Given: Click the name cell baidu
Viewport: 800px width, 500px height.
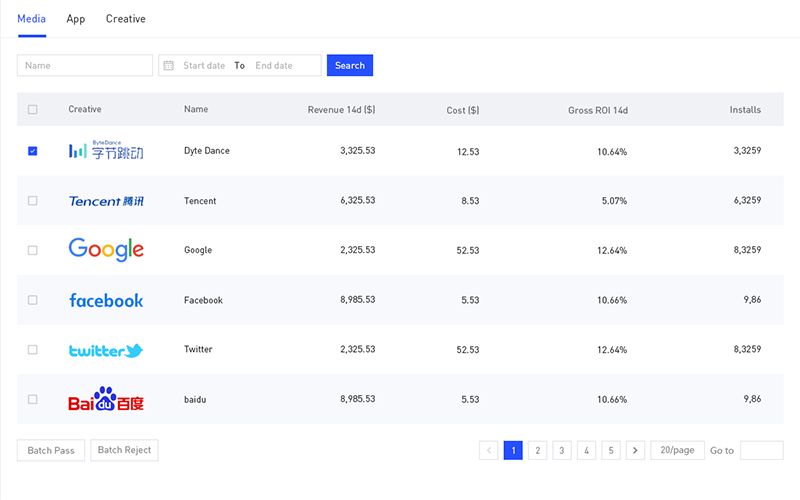Looking at the screenshot, I should click(195, 399).
